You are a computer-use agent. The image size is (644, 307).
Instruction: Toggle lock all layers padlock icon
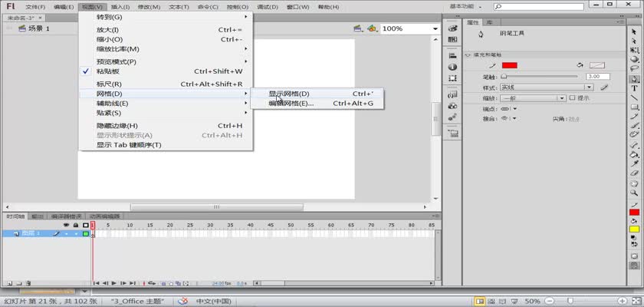pyautogui.click(x=76, y=225)
